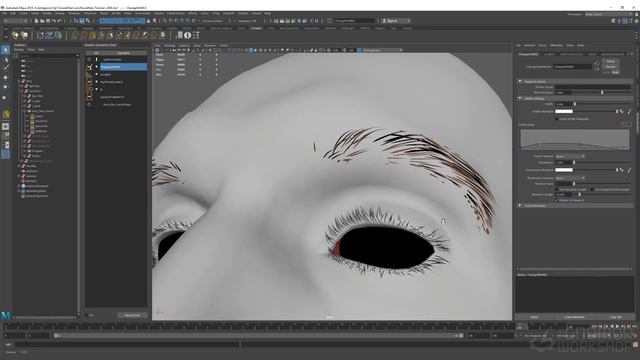Toggle the checkbox under the Width white swatch

click(557, 119)
